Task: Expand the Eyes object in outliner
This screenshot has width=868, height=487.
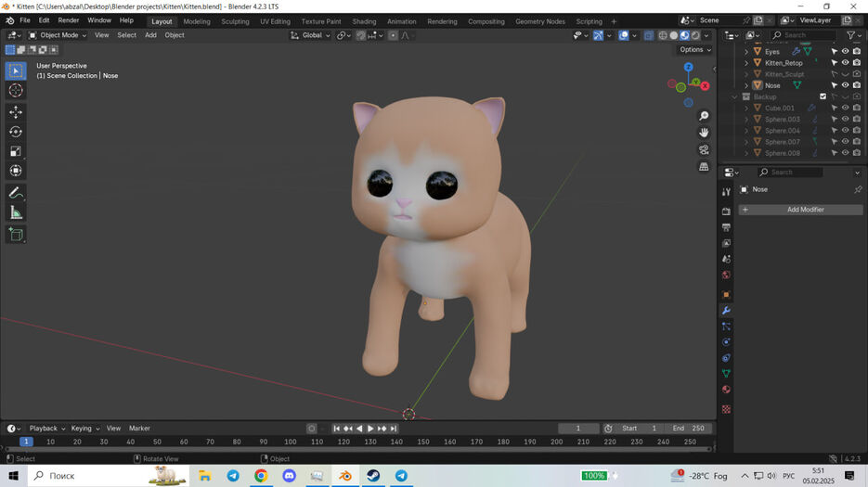Action: (746, 51)
